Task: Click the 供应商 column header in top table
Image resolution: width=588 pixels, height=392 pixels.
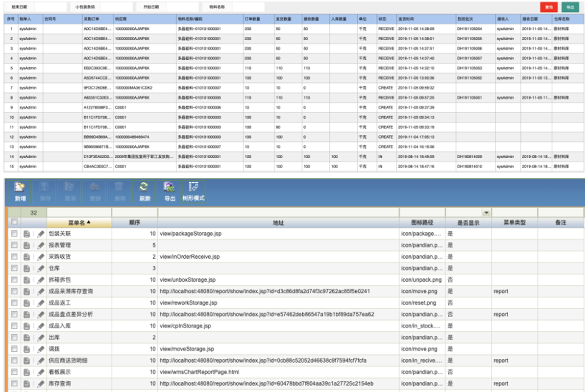Action: [x=121, y=19]
